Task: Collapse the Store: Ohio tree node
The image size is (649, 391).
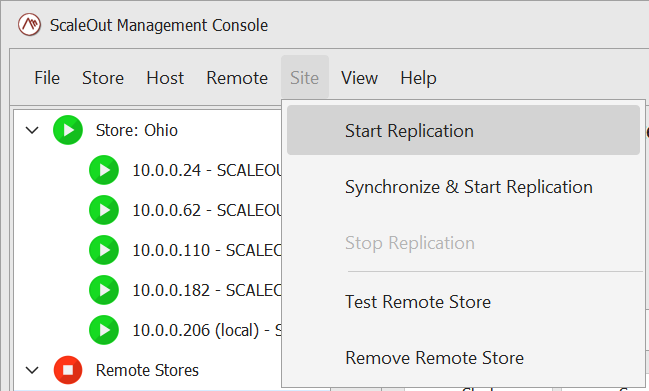Action: click(32, 130)
